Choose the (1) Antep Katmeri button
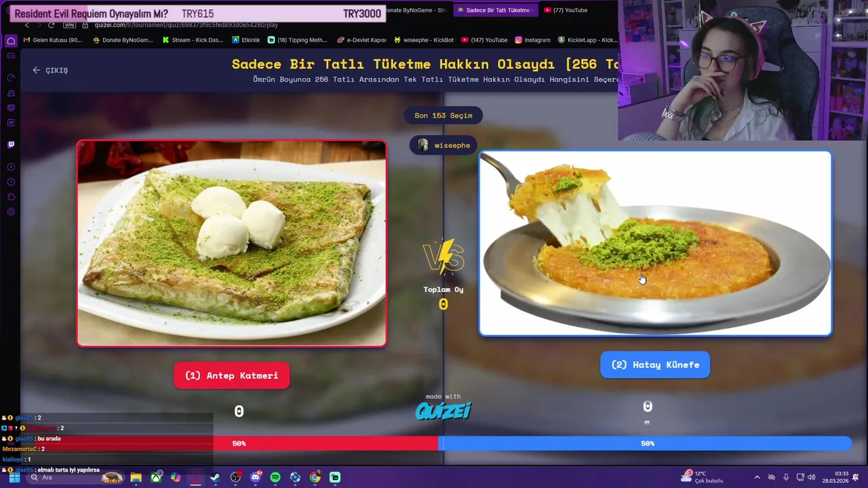This screenshot has width=868, height=488. (x=232, y=375)
